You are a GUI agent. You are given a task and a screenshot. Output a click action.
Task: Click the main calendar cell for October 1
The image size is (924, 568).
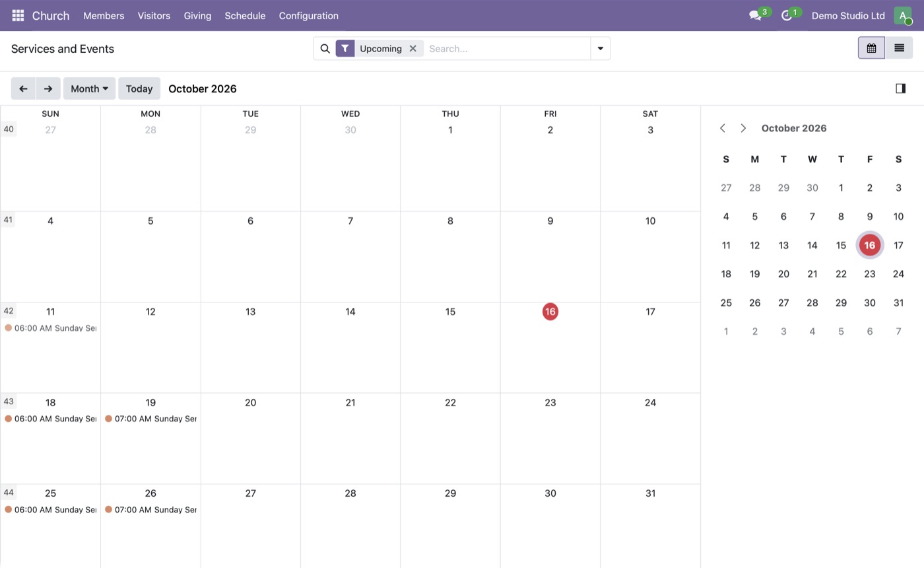tap(450, 166)
